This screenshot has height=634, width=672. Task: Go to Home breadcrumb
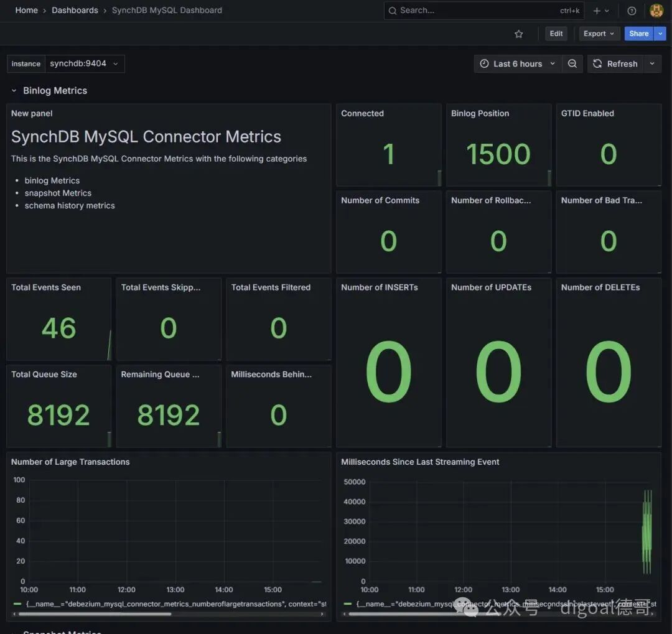pos(27,11)
